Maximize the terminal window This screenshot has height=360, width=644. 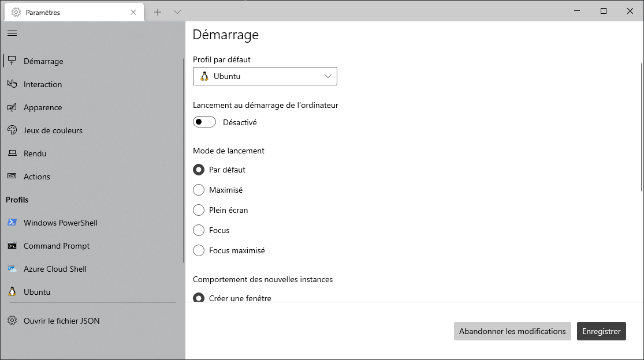[x=604, y=11]
